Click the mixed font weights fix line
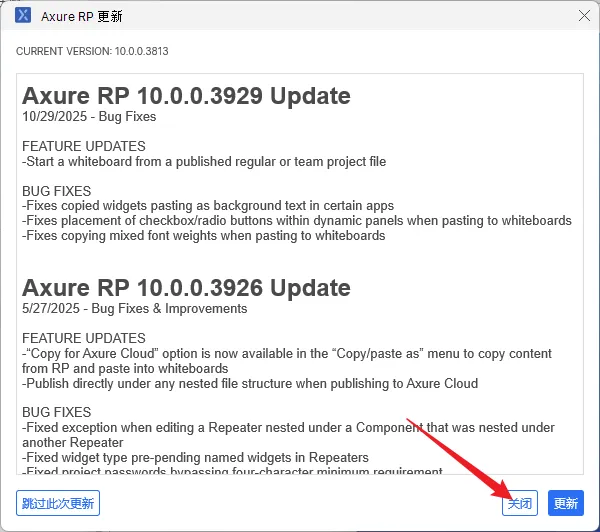Image resolution: width=600 pixels, height=532 pixels. [204, 235]
